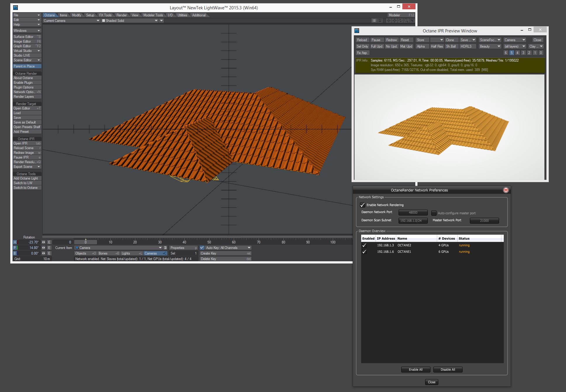The width and height of the screenshot is (566, 392).
Task: Click the Disable All daemons button
Action: (448, 370)
